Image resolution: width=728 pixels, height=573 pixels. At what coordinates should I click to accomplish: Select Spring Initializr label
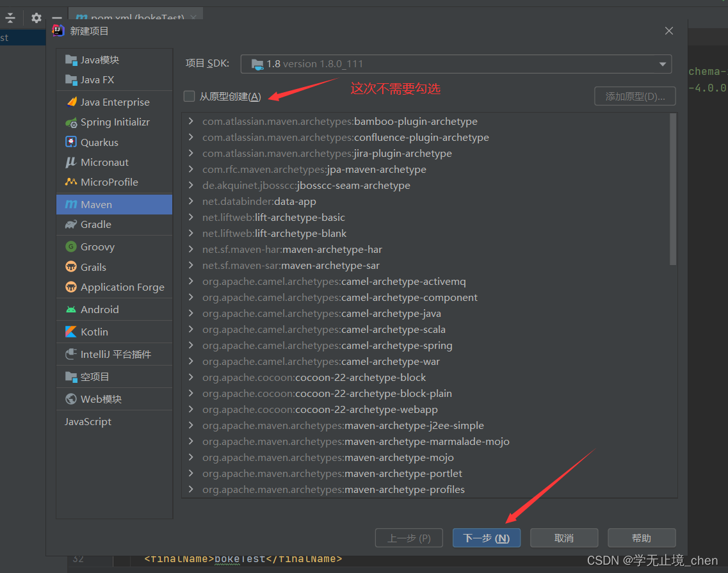[x=115, y=122]
